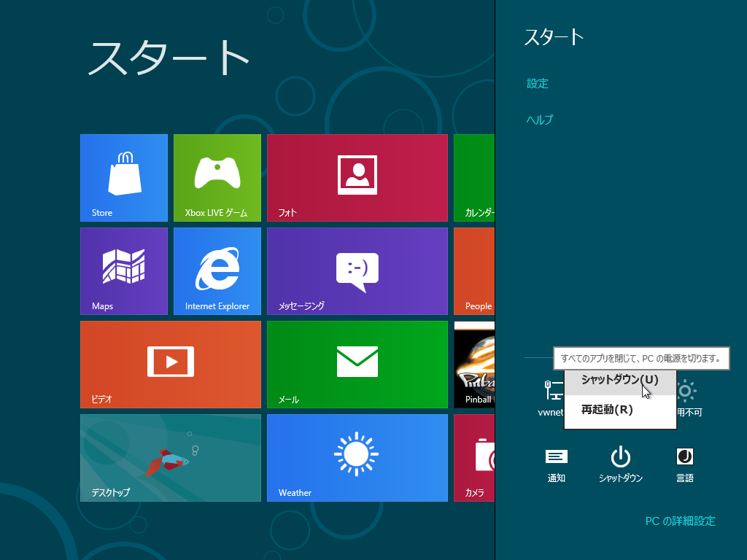Open the ヘルプ link
The width and height of the screenshot is (747, 560).
[x=540, y=120]
